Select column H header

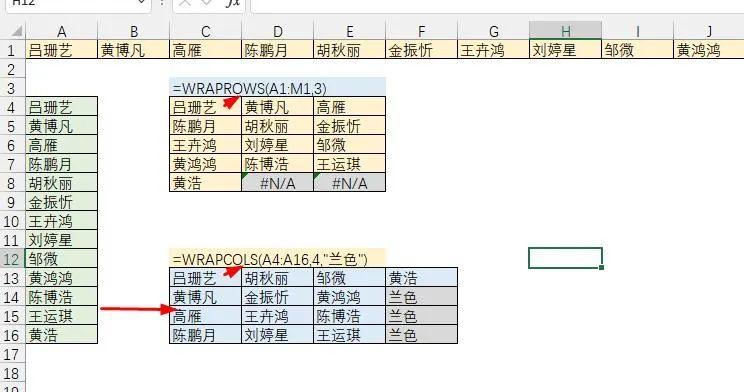(566, 31)
